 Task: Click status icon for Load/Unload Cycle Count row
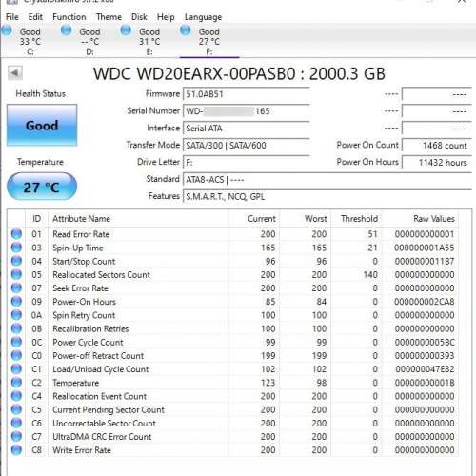point(16,369)
